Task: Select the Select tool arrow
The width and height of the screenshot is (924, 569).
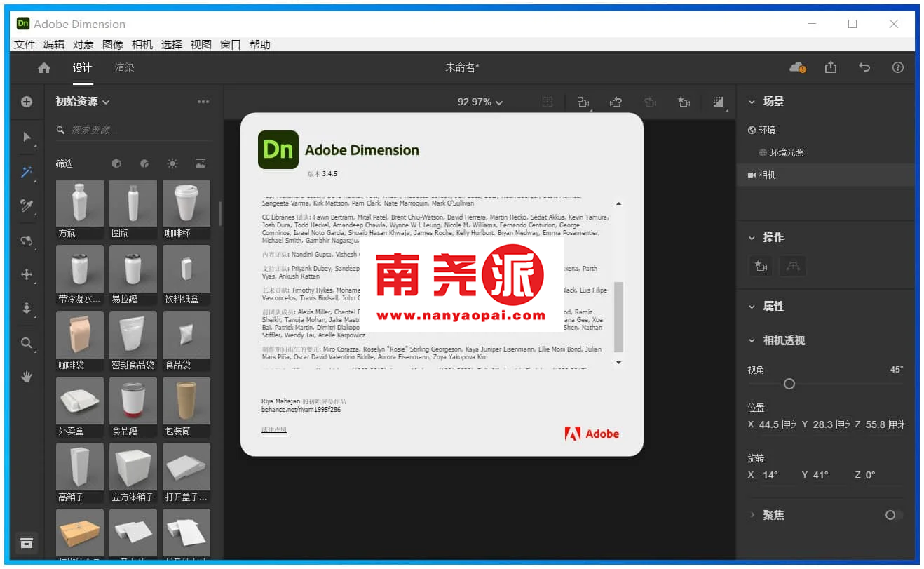Action: [27, 138]
